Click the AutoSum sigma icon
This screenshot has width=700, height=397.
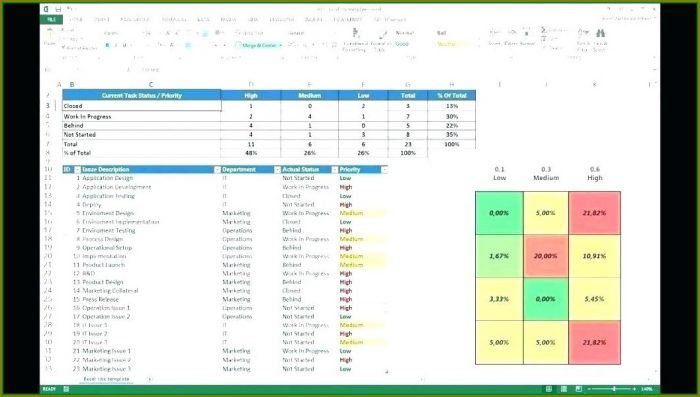click(543, 30)
